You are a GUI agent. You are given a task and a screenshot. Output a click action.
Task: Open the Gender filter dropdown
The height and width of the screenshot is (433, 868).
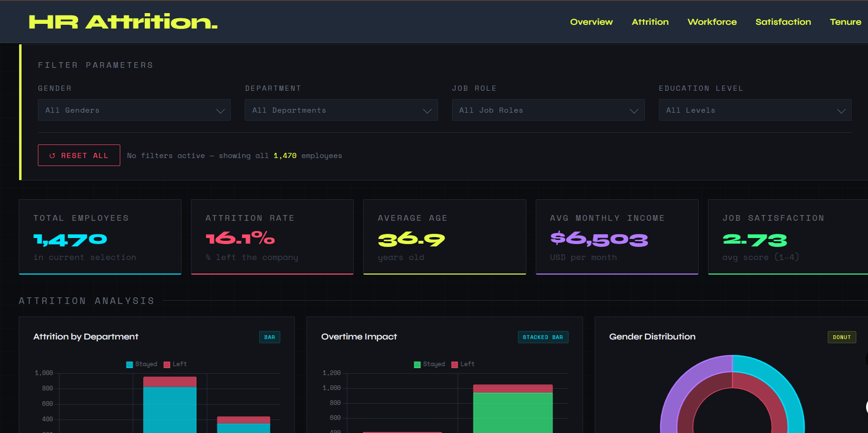click(x=134, y=110)
